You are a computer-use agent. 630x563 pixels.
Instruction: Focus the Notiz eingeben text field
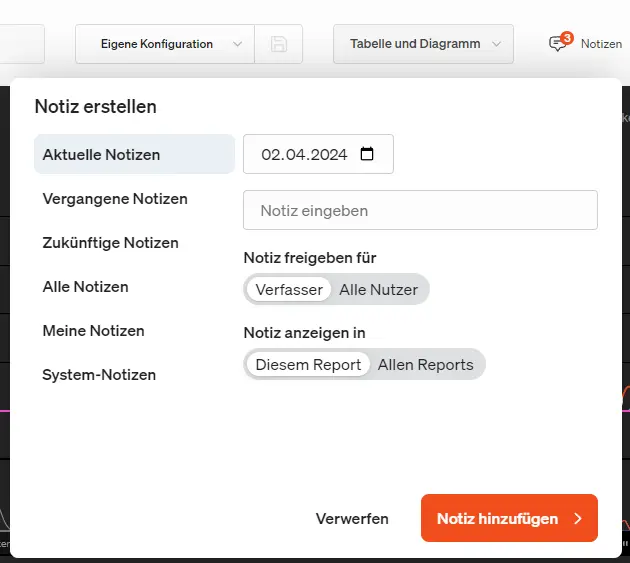point(420,210)
